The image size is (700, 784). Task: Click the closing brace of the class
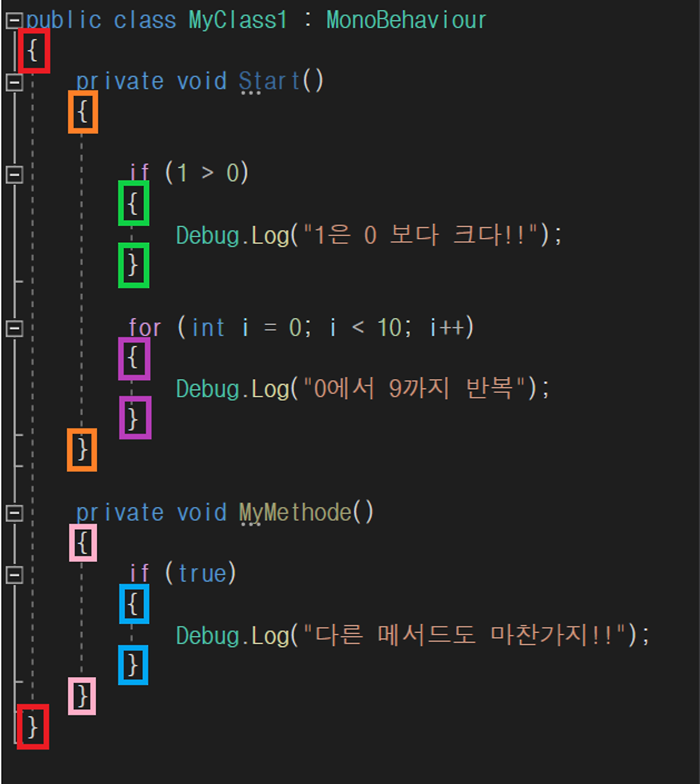[x=33, y=727]
